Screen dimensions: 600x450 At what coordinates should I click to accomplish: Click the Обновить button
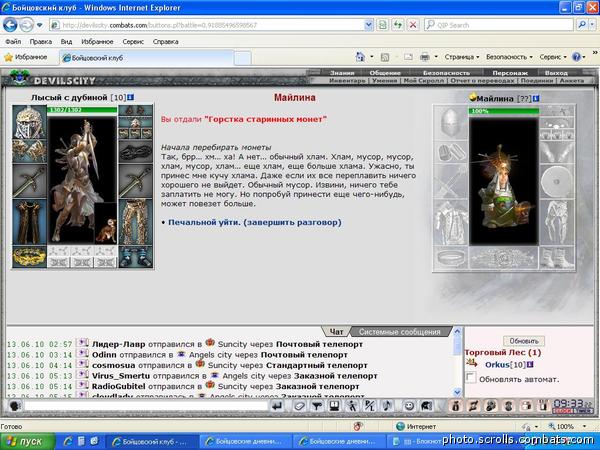coord(523,341)
